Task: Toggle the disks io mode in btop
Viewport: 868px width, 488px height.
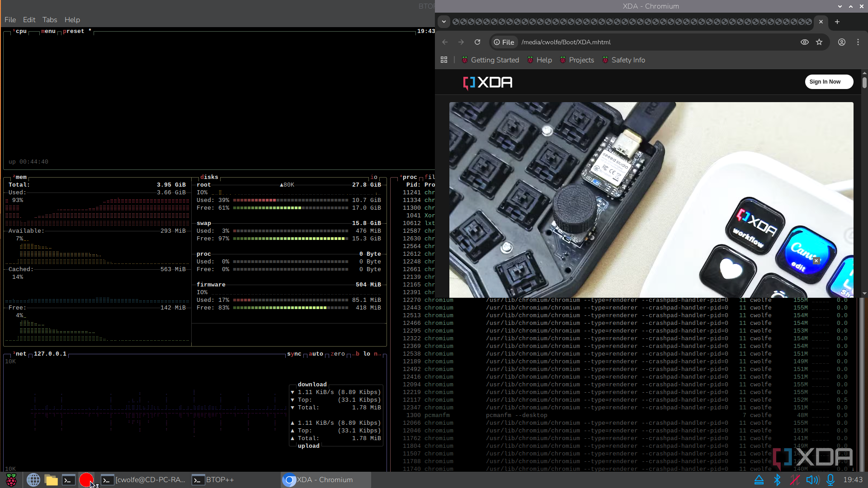Action: (x=374, y=177)
